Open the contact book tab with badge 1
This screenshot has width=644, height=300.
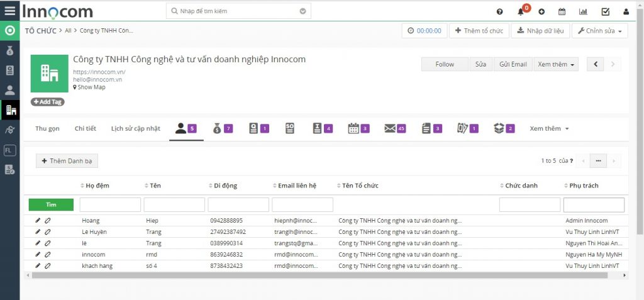pos(258,129)
